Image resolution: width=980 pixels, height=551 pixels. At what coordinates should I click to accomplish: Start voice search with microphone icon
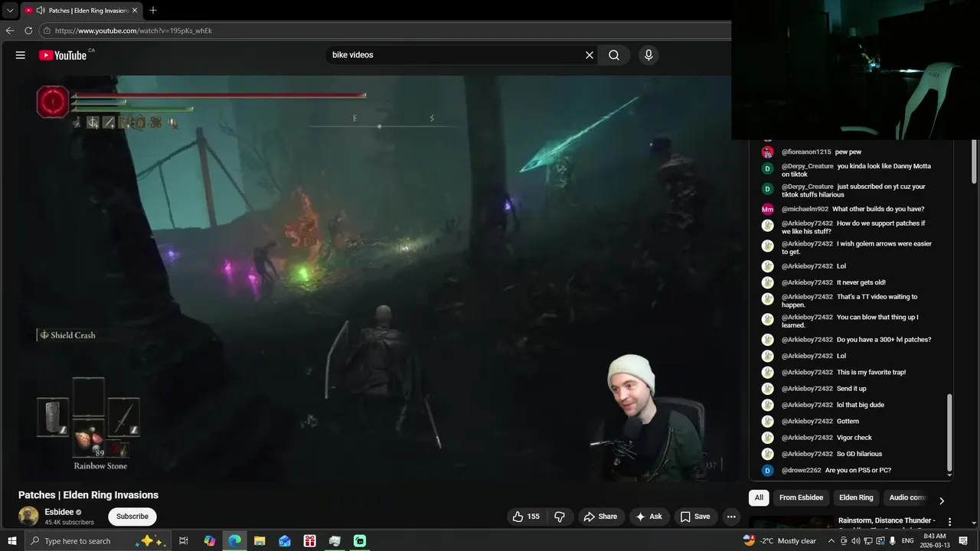[x=648, y=55]
